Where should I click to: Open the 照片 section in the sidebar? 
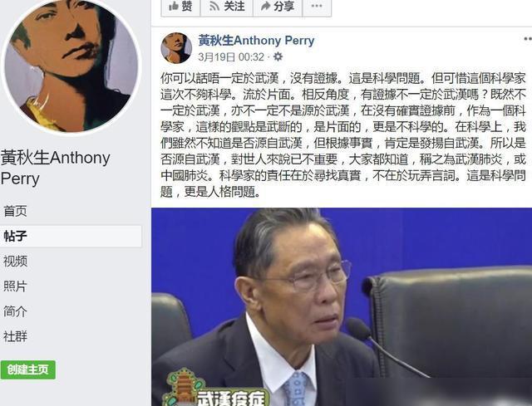(15, 286)
